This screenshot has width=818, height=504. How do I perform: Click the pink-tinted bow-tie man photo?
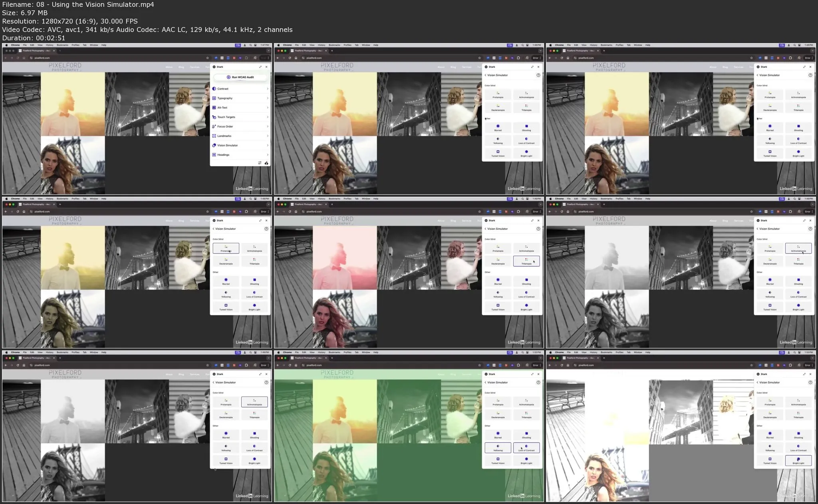[345, 257]
